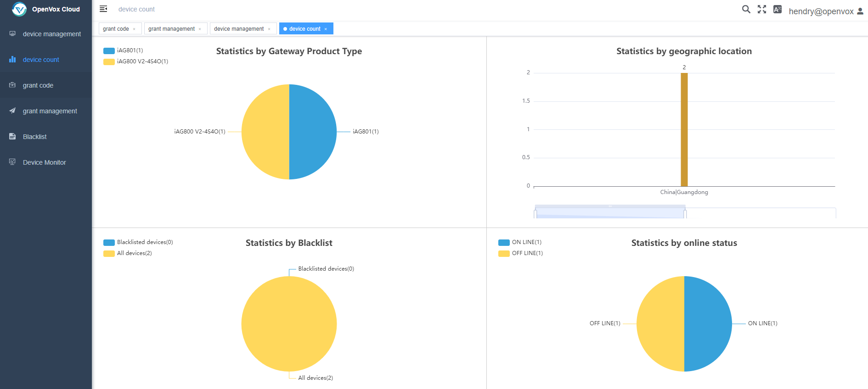The width and height of the screenshot is (868, 389).
Task: Click the device management sidebar icon
Action: point(12,33)
